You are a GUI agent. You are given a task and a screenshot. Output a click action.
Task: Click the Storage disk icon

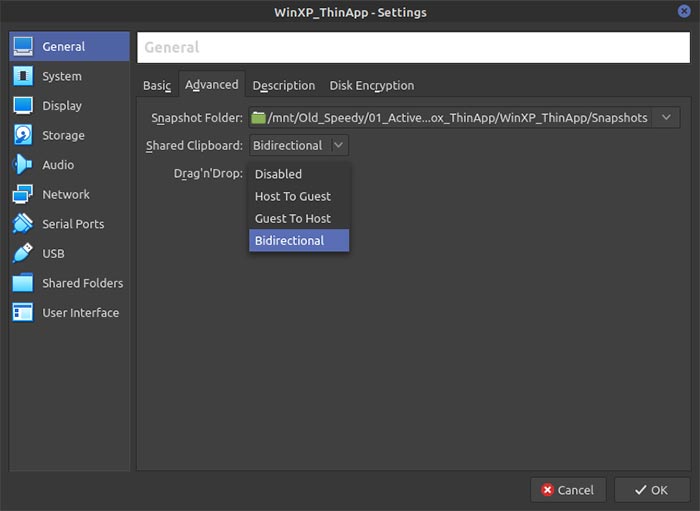[23, 135]
